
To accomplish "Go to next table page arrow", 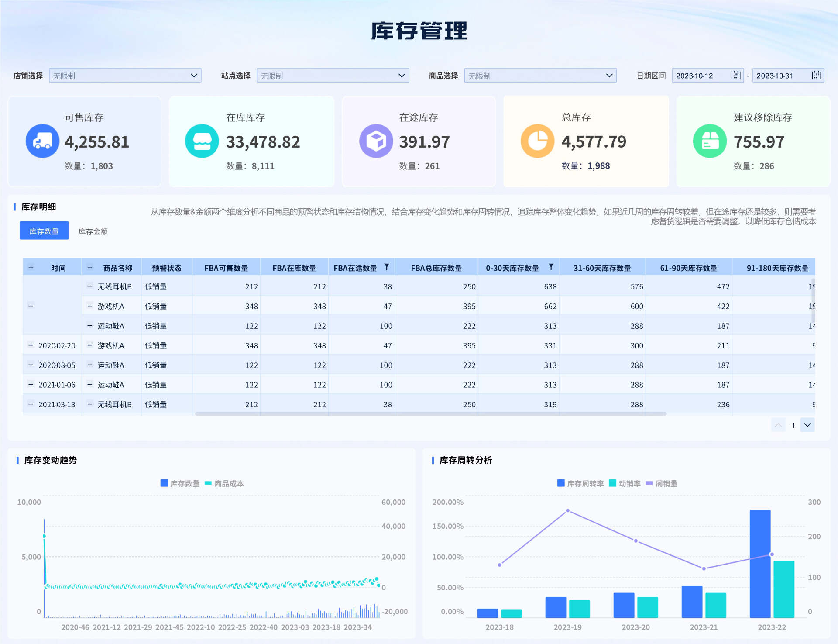I will (x=807, y=425).
